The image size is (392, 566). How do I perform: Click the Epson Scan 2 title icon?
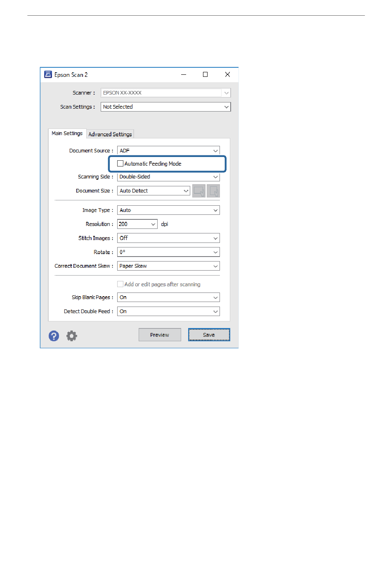[48, 75]
